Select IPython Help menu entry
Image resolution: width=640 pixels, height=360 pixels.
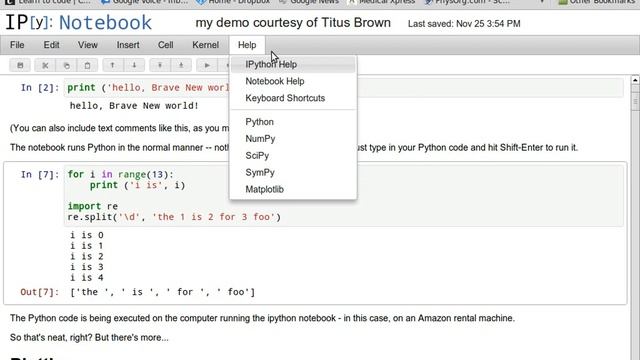coord(293,64)
